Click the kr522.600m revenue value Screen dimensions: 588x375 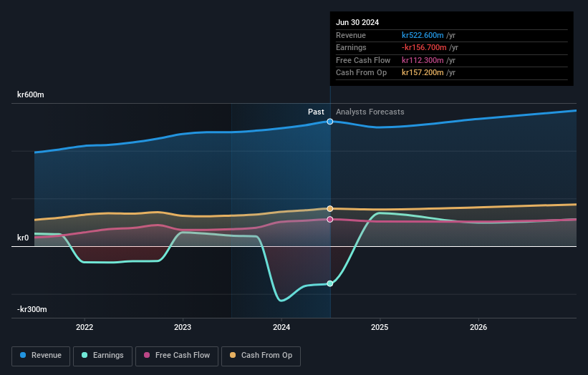click(x=423, y=35)
